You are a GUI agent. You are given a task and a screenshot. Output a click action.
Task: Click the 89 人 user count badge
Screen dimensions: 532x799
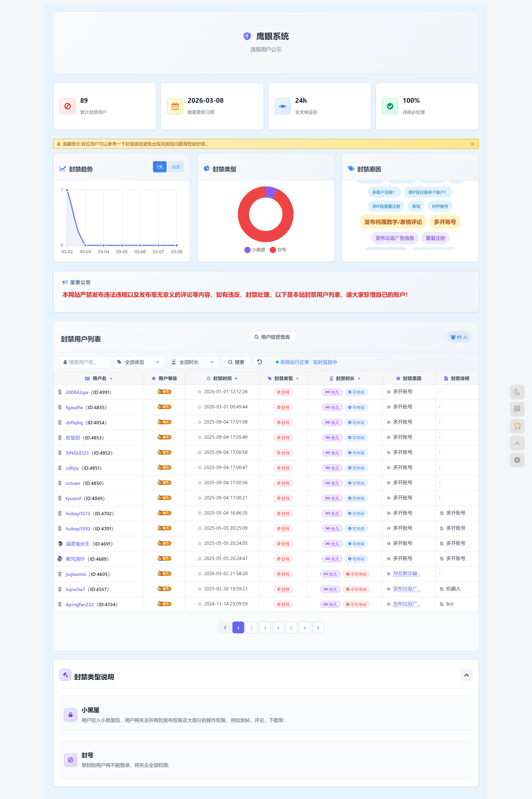pyautogui.click(x=459, y=337)
